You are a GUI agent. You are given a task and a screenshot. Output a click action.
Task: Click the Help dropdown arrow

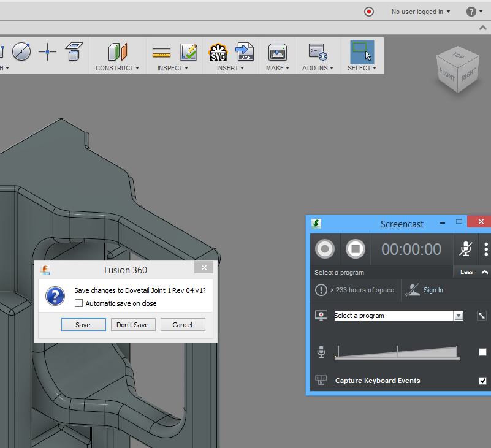[481, 12]
